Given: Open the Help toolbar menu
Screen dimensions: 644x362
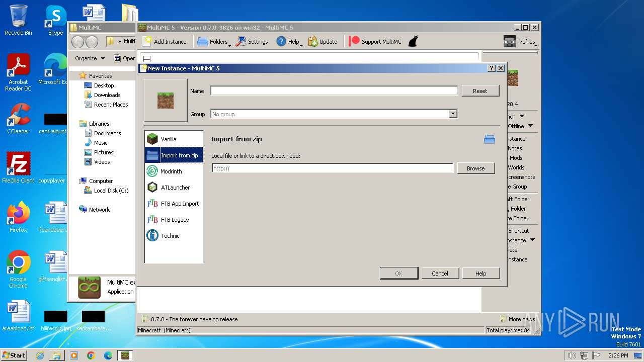Looking at the screenshot, I should click(289, 42).
